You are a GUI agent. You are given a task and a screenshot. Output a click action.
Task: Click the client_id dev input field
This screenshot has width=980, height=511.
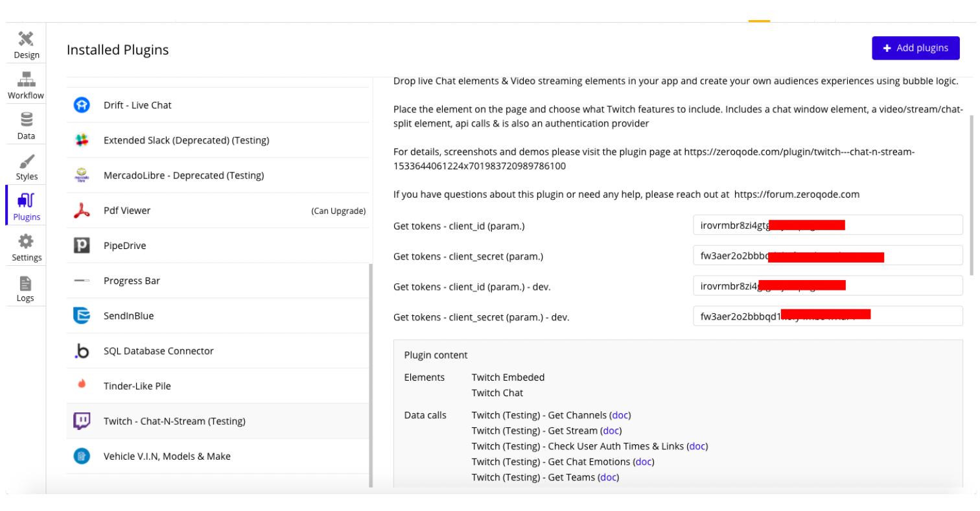[828, 285]
